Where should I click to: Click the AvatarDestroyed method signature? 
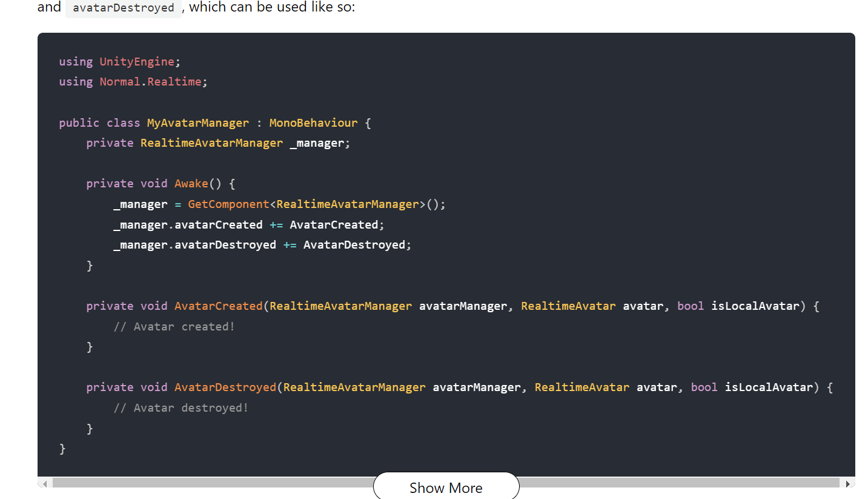coord(225,387)
